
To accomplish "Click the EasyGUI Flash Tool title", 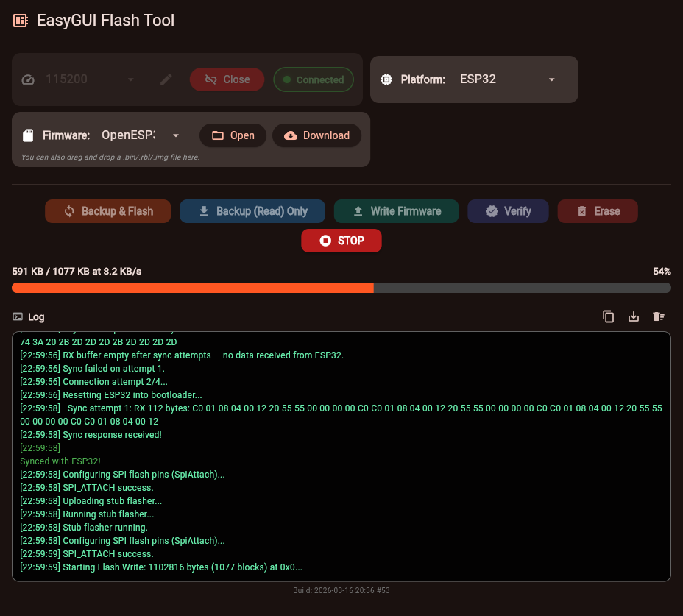I will pyautogui.click(x=105, y=21).
